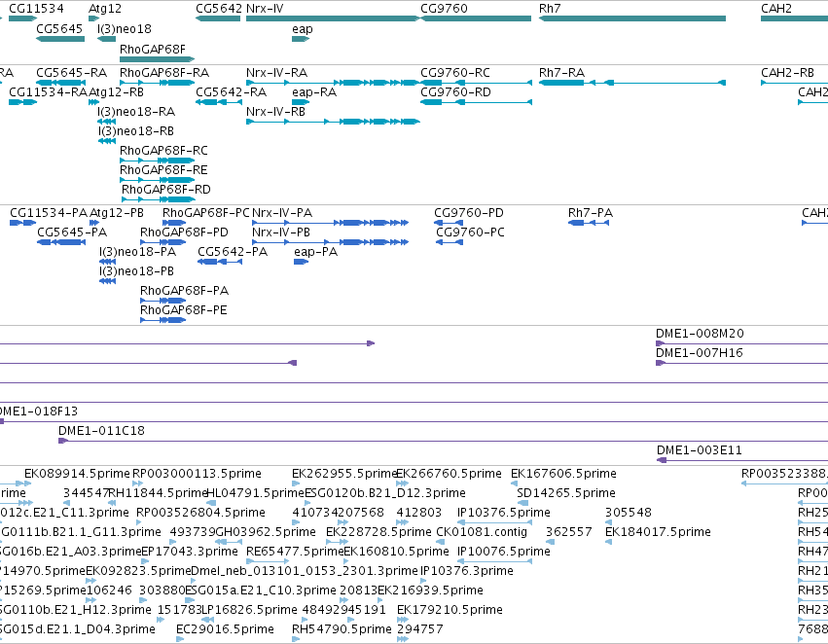Click the DME1-003E11 clone label
The height and width of the screenshot is (644, 828).
point(700,450)
